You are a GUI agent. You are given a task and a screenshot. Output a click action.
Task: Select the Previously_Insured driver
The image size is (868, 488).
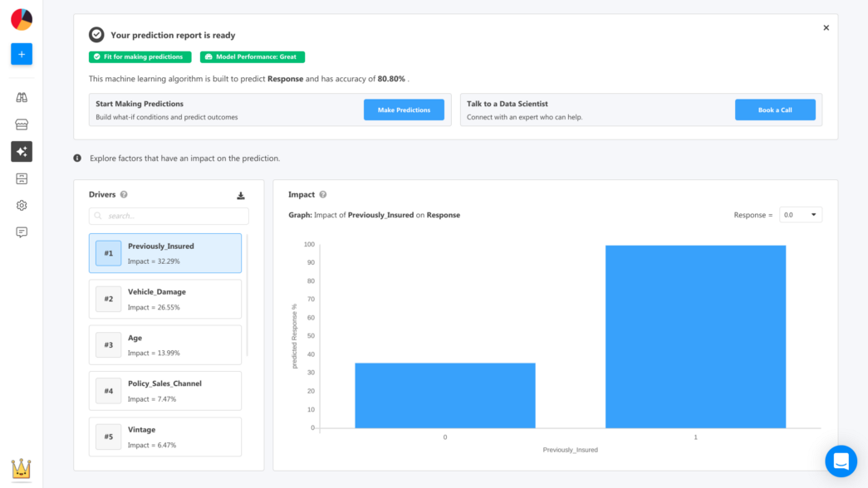point(165,253)
